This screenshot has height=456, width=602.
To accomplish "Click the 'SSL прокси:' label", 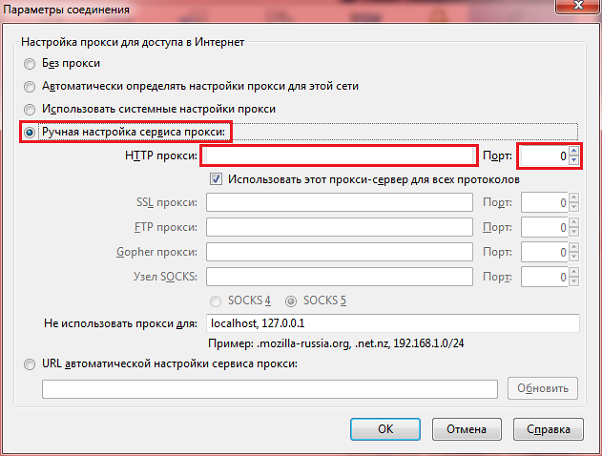I will pos(167,202).
